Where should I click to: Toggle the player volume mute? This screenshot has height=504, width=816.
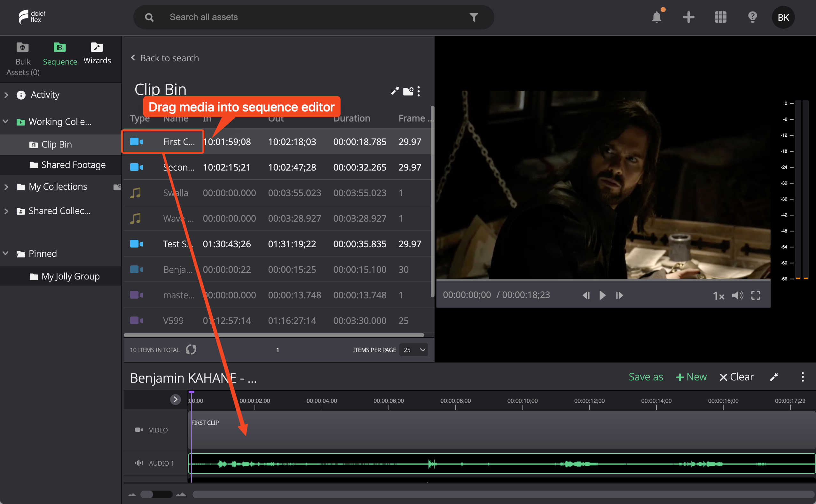(737, 295)
